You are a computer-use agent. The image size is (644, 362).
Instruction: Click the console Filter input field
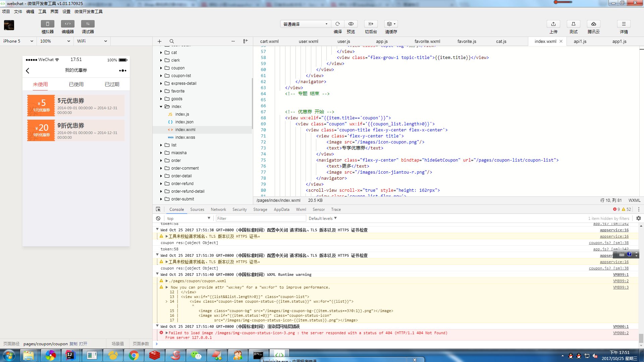(x=261, y=219)
